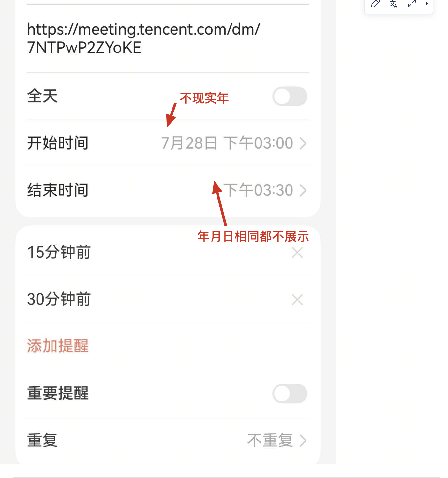Click the translate icon
Image resolution: width=448 pixels, height=478 pixels.
(x=394, y=4)
